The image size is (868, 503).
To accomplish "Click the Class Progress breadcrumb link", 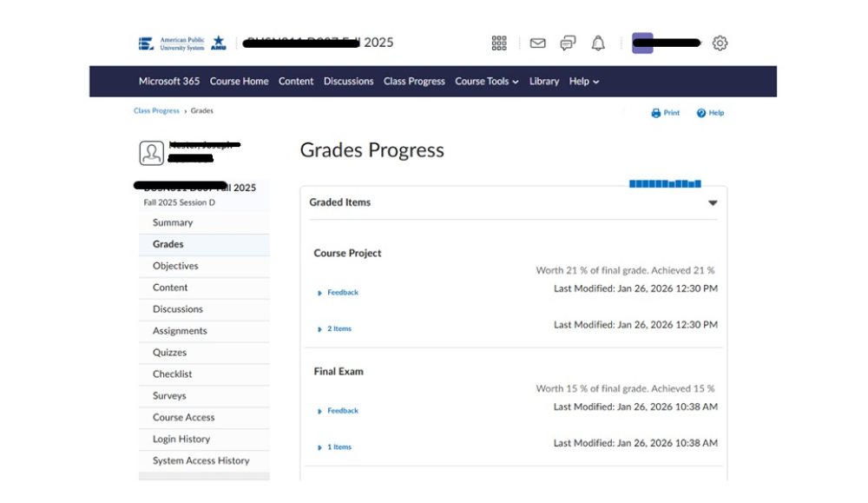I will (x=156, y=111).
